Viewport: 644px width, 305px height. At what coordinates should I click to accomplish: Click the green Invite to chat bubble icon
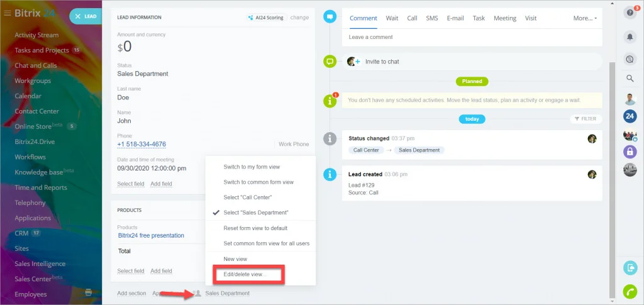pos(330,62)
